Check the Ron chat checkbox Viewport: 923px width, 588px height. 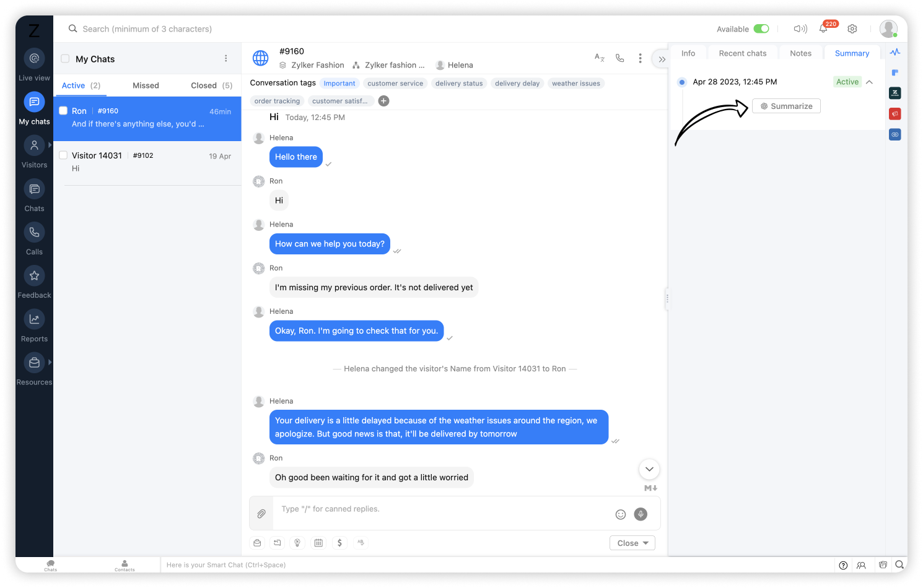(63, 111)
